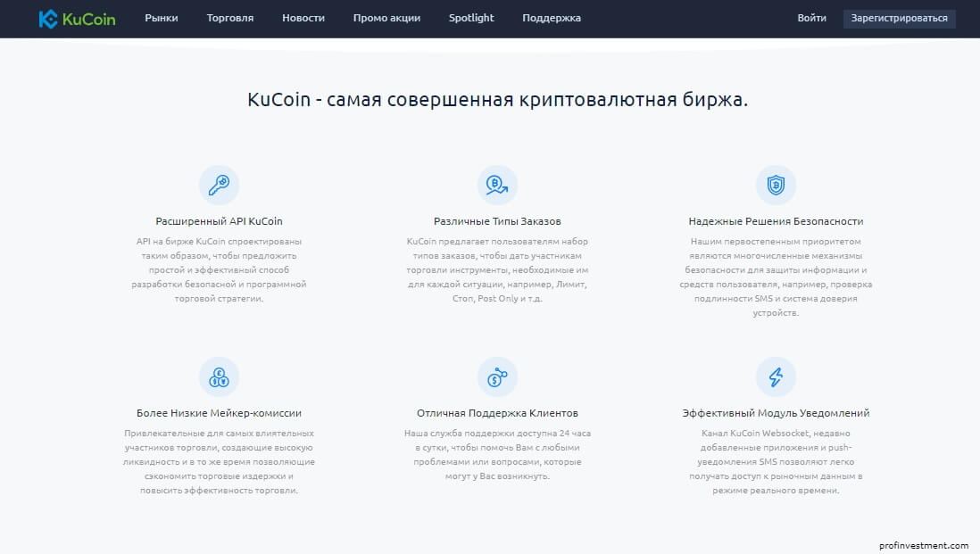Open Промо акции in the navigation bar

pos(386,18)
